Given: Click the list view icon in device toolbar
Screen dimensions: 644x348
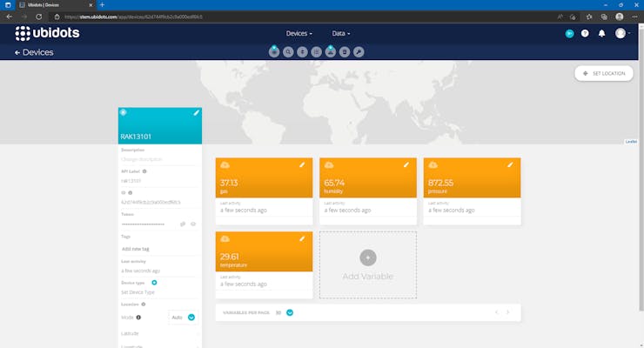Looking at the screenshot, I should (x=316, y=52).
